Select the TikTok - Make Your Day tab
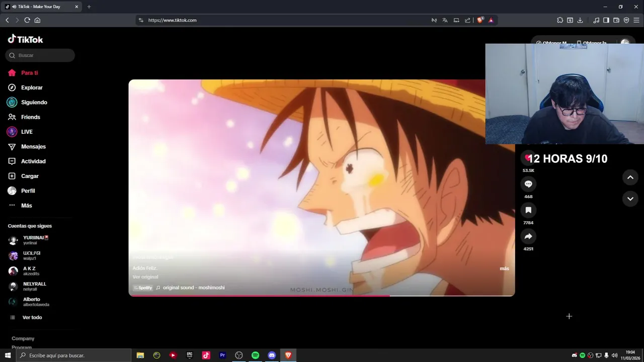 (x=42, y=7)
